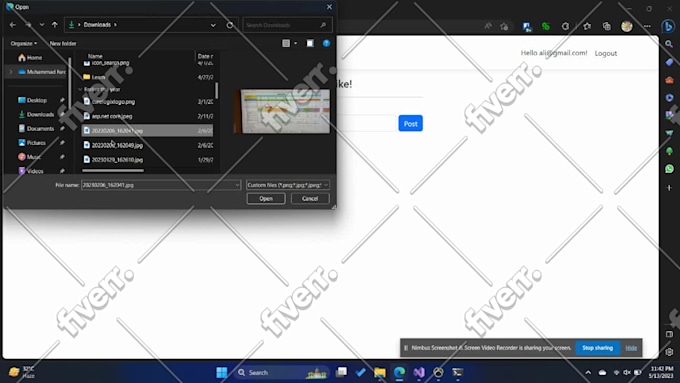Open Edge Read aloud icon
Image resolution: width=680 pixels, height=383 pixels.
[488, 26]
